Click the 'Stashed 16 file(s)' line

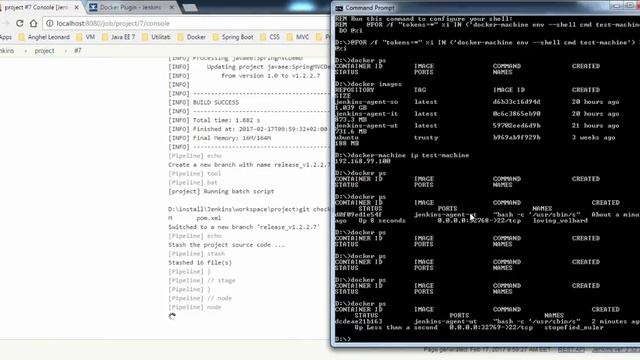(x=200, y=263)
